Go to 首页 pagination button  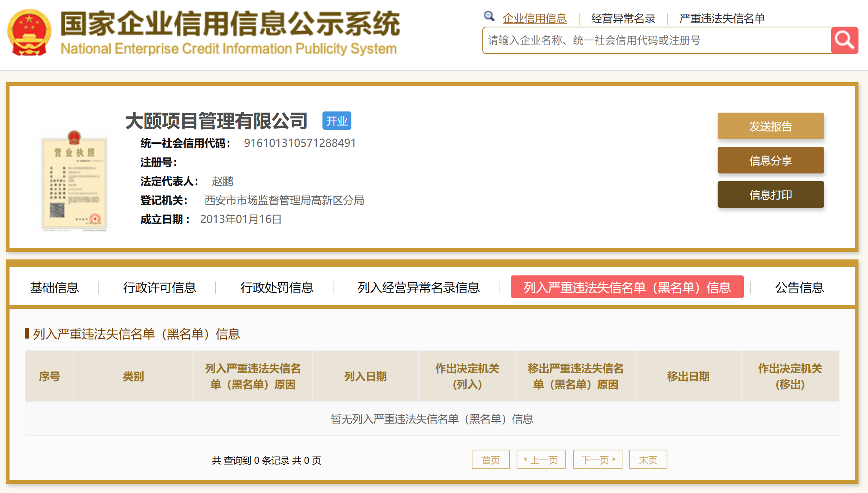(490, 460)
